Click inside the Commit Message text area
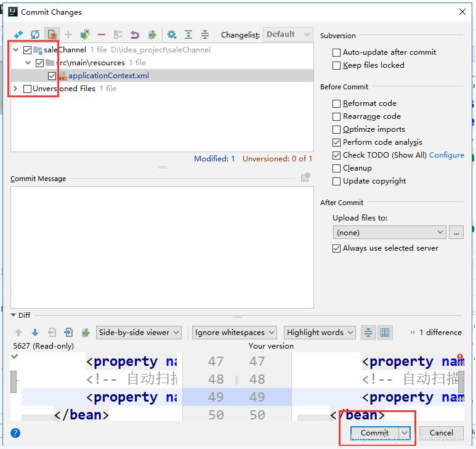 pos(162,246)
